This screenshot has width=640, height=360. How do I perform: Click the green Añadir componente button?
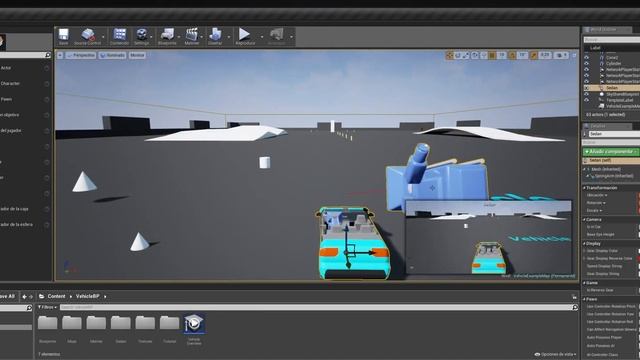click(x=611, y=151)
